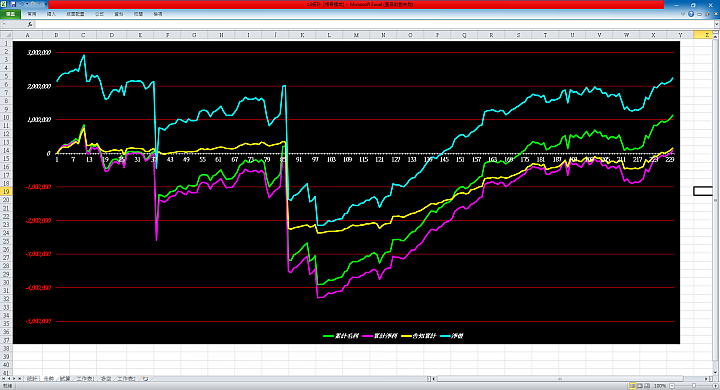Viewport: 720px width, 390px height.
Task: Switch to Page Break Preview icon
Action: pyautogui.click(x=647, y=386)
